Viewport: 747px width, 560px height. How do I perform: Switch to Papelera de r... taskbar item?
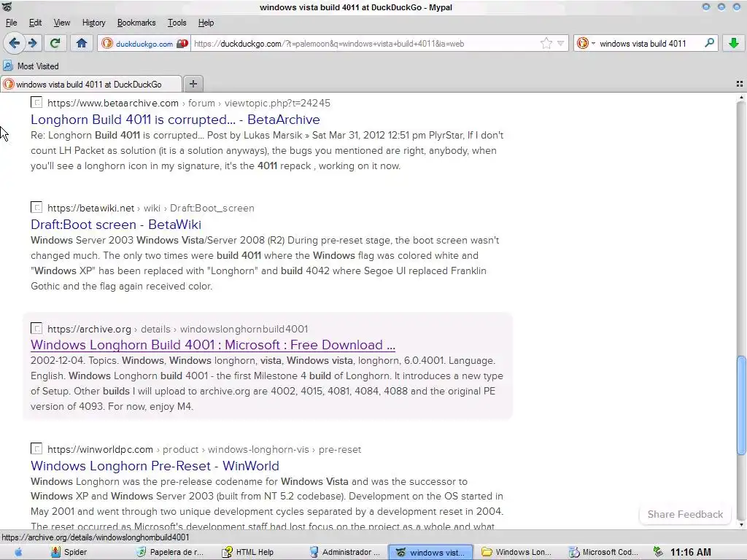pos(169,552)
